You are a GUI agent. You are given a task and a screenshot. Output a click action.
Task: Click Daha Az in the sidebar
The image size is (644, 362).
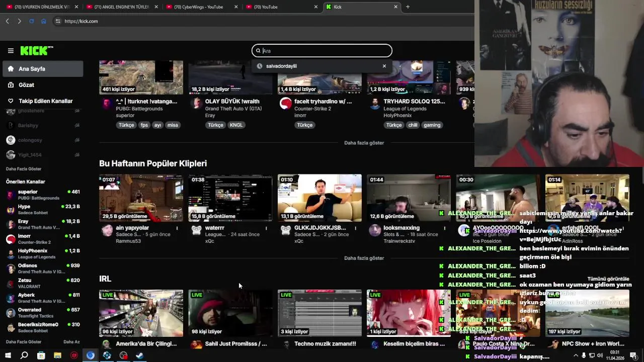[x=71, y=342]
